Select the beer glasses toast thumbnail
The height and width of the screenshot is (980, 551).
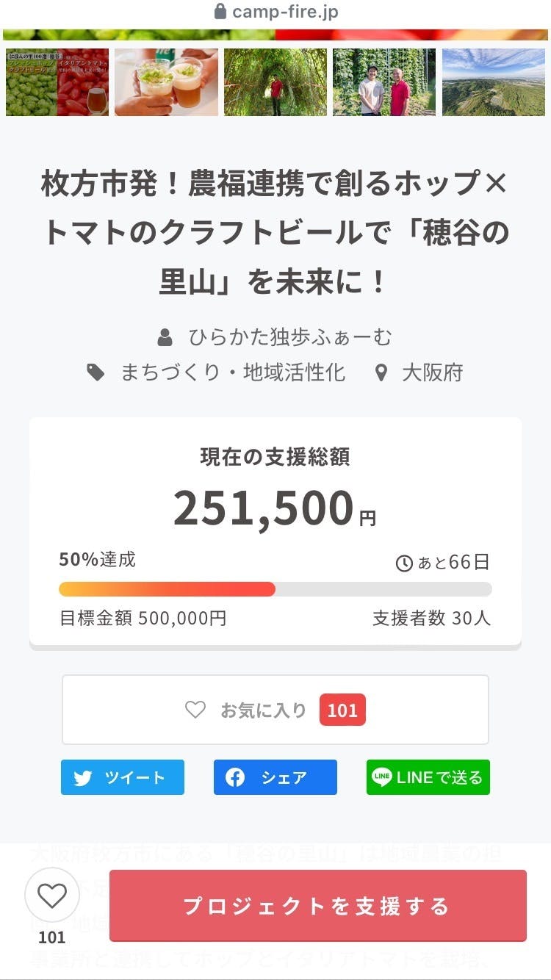click(166, 82)
